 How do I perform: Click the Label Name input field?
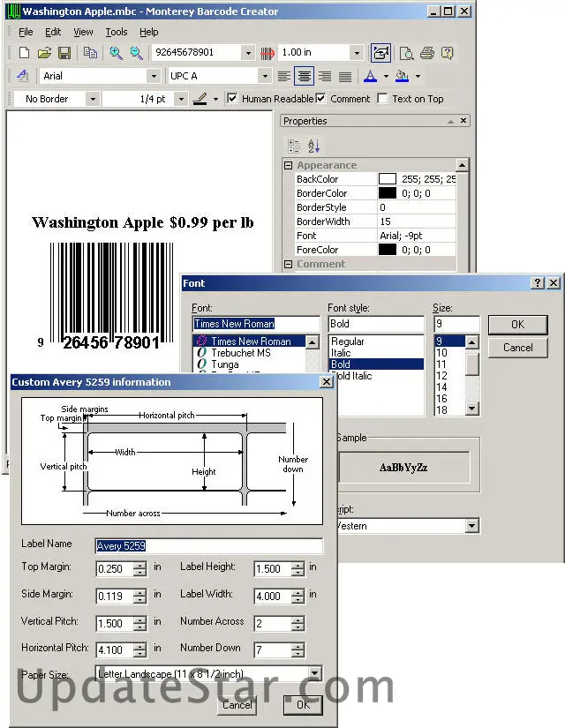[208, 545]
